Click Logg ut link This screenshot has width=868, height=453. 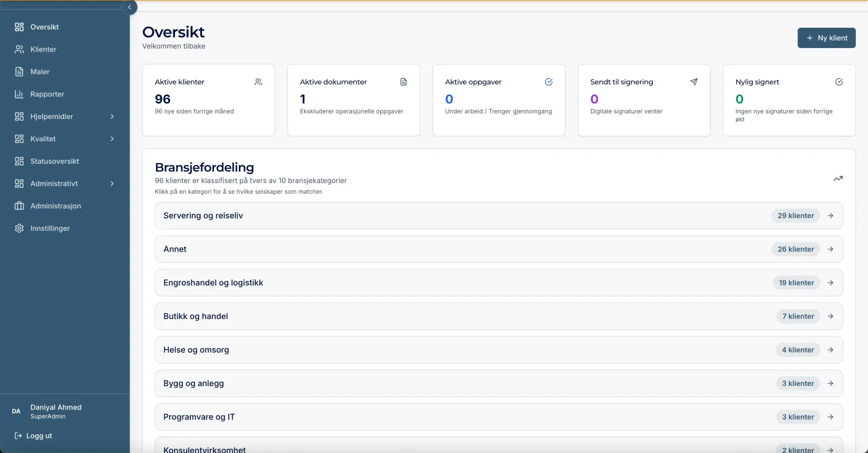[33, 436]
